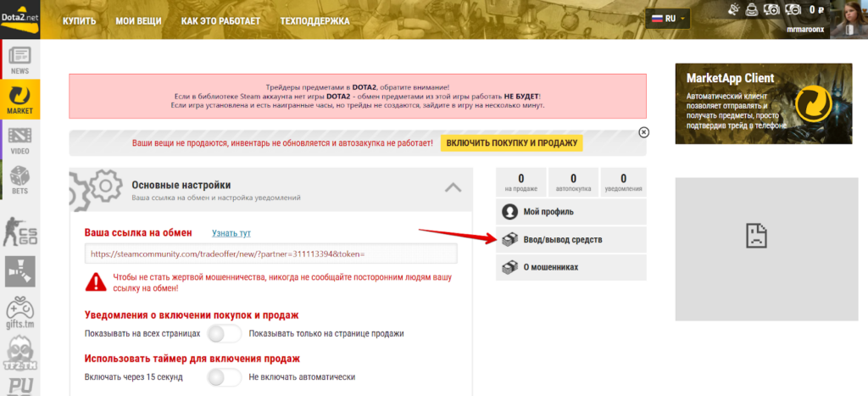This screenshot has width=868, height=396.
Task: Click the profile icon next to Мой профиль
Action: coord(509,212)
